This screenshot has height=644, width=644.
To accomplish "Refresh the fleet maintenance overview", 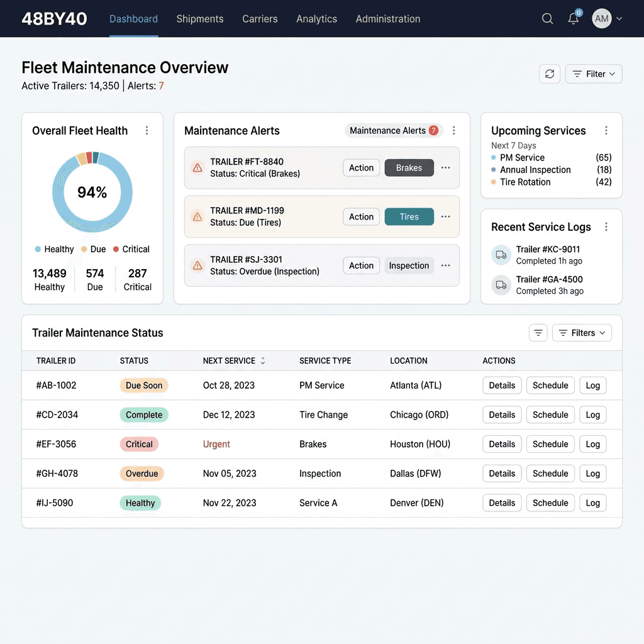I will click(x=550, y=74).
